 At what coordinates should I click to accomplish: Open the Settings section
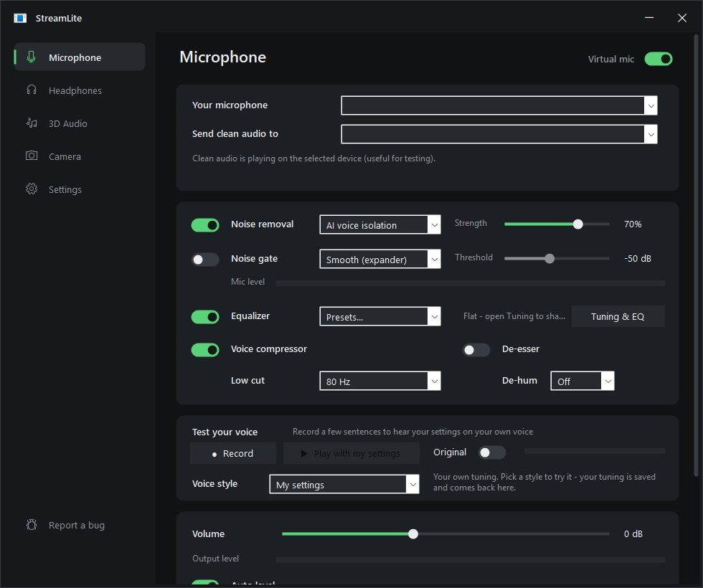point(80,189)
